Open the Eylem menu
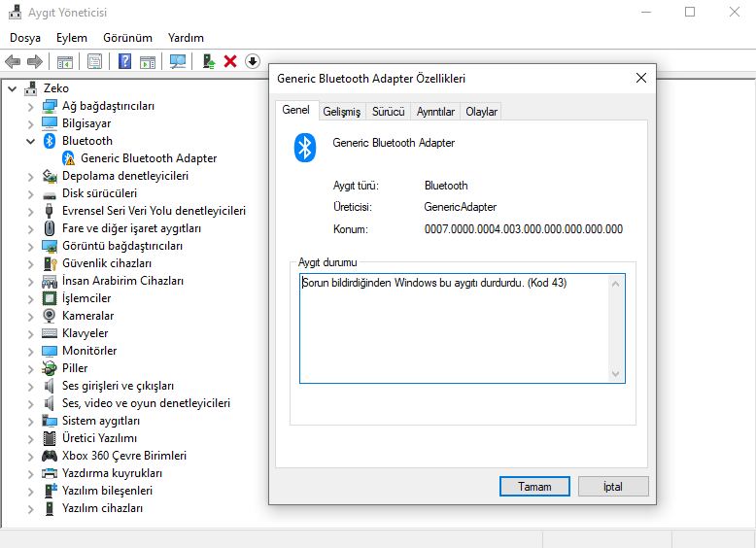756x548 pixels. click(71, 38)
